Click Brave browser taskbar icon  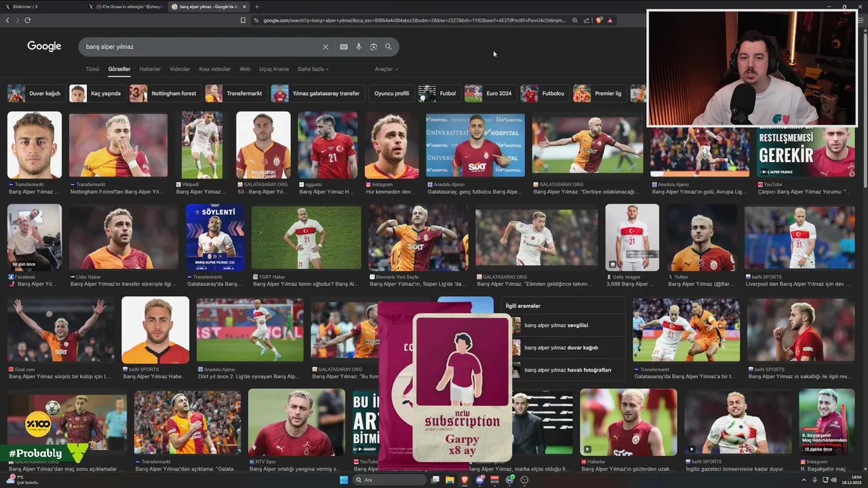pos(465,480)
